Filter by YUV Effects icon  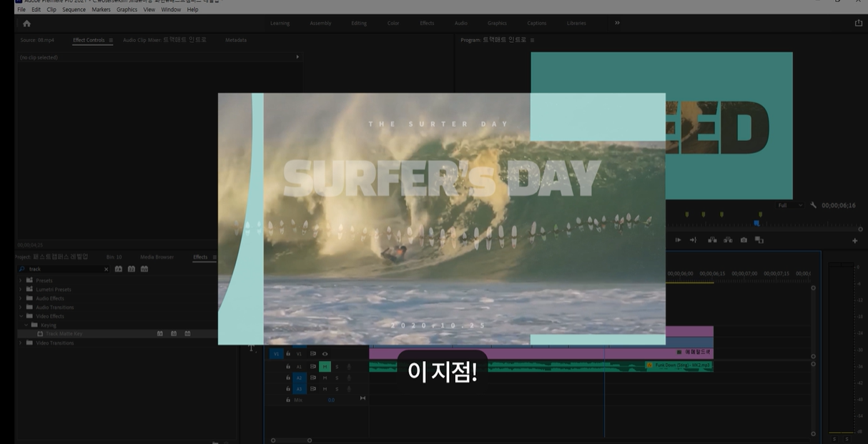pos(144,269)
